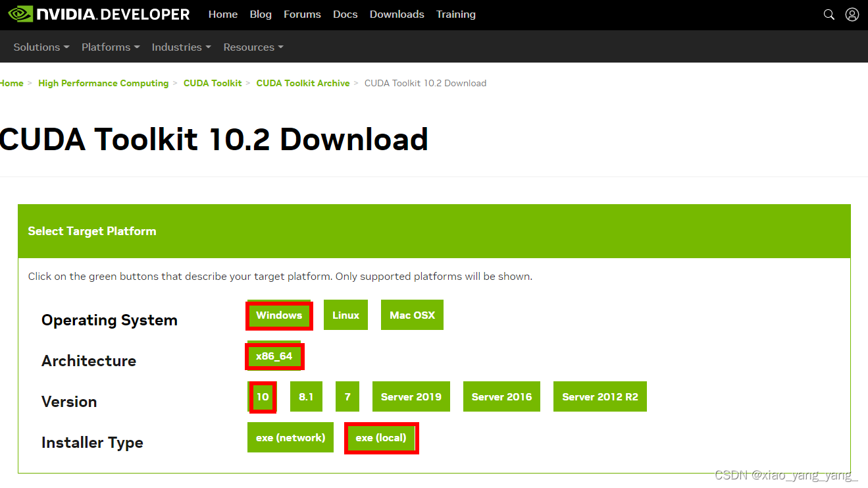This screenshot has width=868, height=488.
Task: Select Windows operating system
Action: click(279, 315)
